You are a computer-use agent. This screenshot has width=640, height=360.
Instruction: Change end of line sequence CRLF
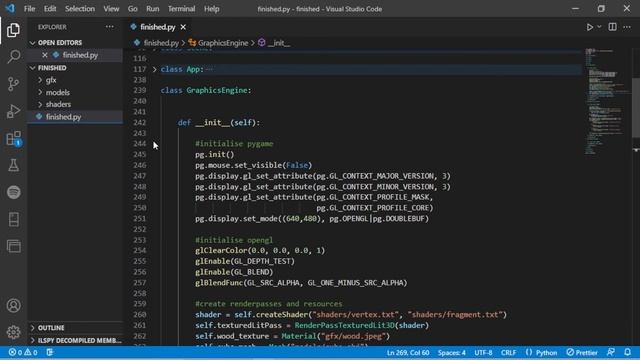point(508,352)
